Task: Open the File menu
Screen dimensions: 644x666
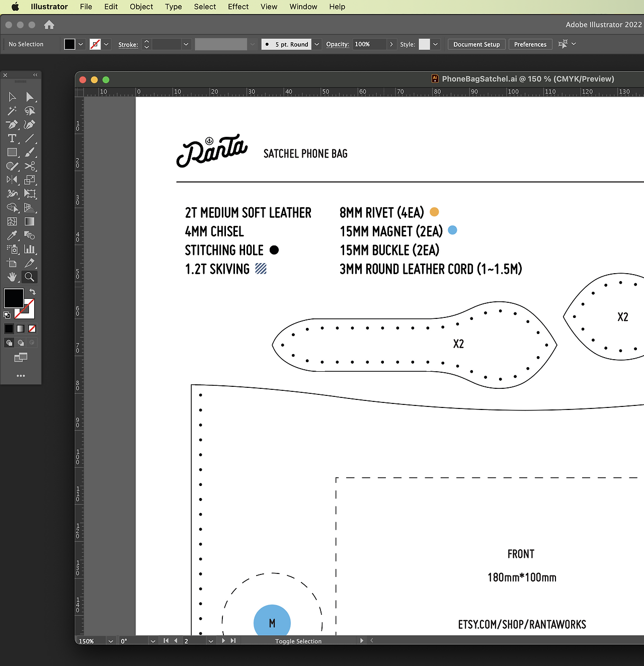Action: [x=86, y=7]
